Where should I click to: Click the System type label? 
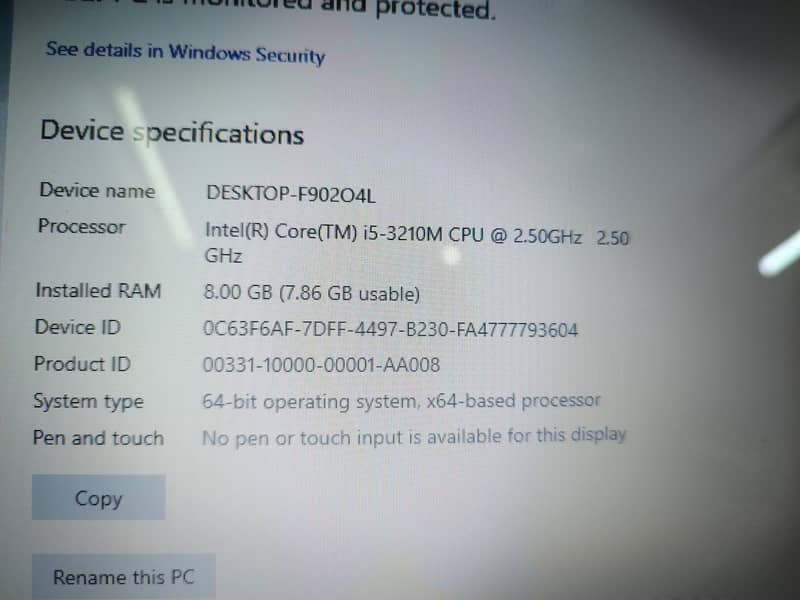coord(88,402)
